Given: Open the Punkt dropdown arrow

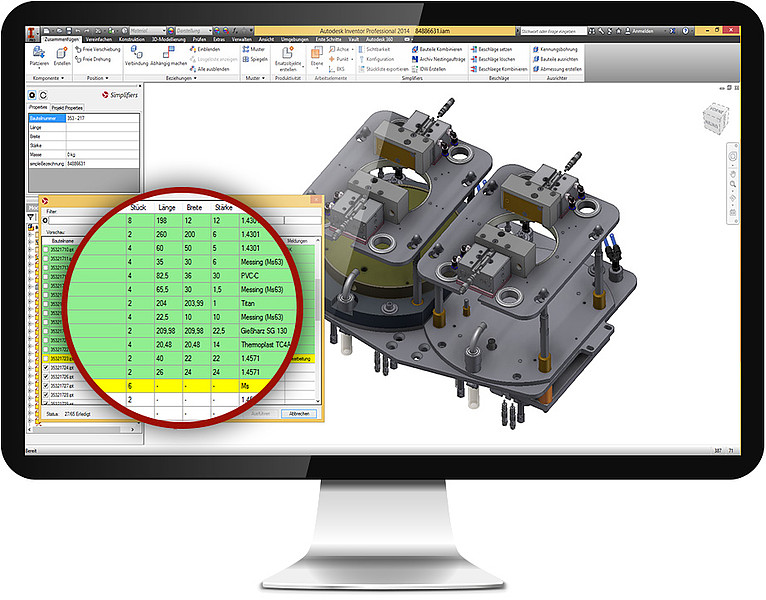Looking at the screenshot, I should (x=352, y=59).
